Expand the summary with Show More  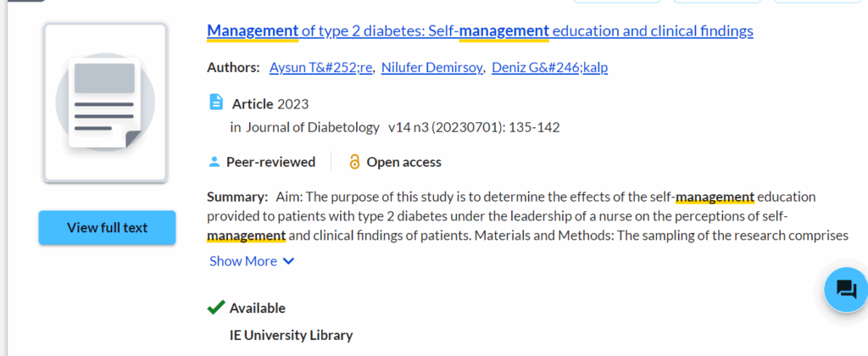(x=243, y=261)
